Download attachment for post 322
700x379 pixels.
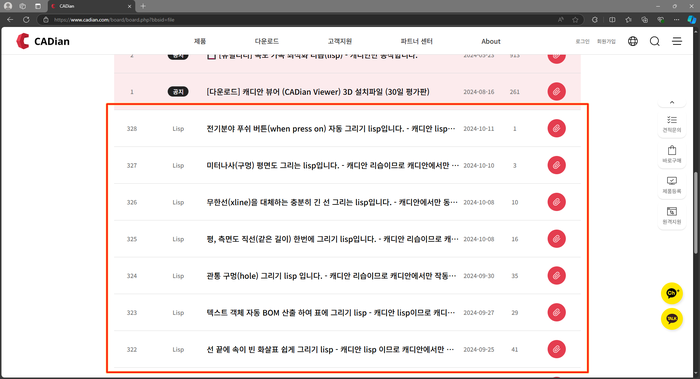click(556, 349)
